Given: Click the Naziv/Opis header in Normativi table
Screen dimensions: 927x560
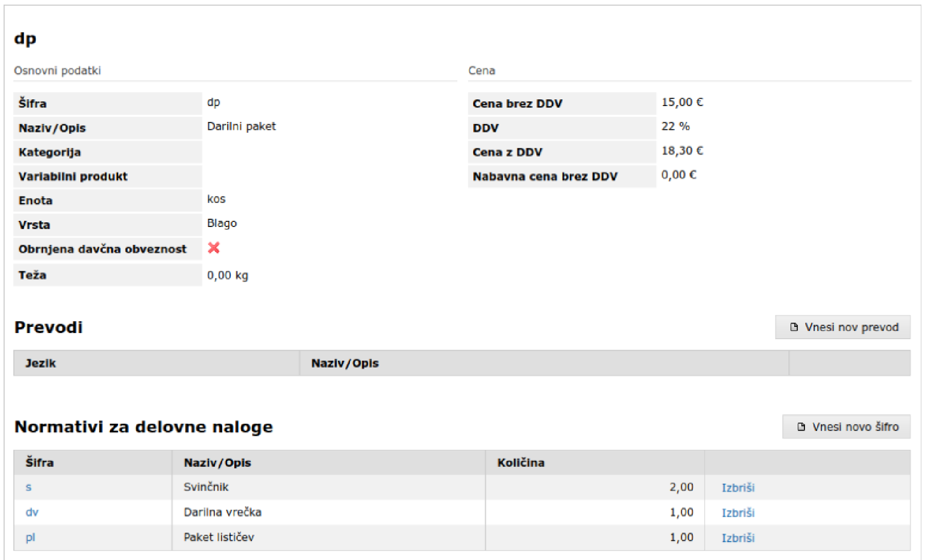Looking at the screenshot, I should pos(217,463).
